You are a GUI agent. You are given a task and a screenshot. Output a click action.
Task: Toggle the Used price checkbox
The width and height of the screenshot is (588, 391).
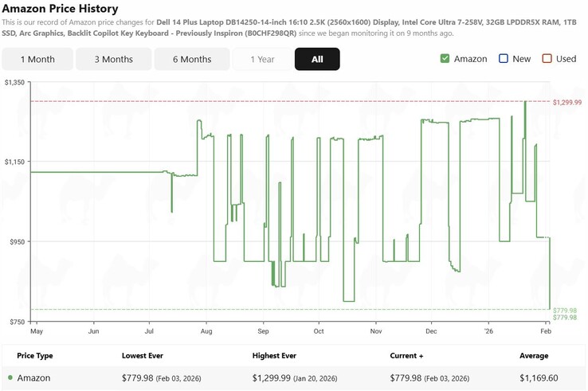point(547,58)
